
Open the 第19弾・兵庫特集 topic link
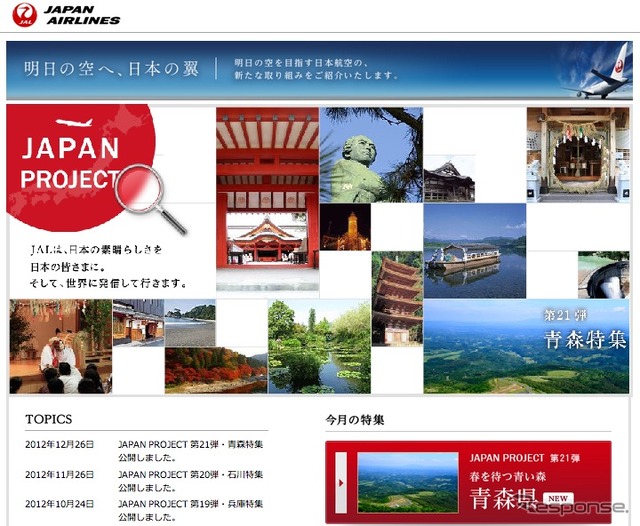coord(191,510)
